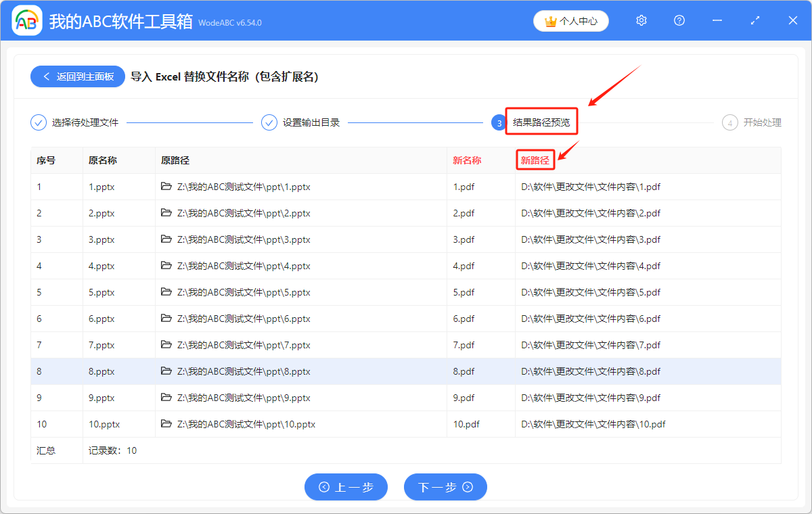Open the help question mark icon
Viewport: 812px width, 514px height.
pos(679,20)
